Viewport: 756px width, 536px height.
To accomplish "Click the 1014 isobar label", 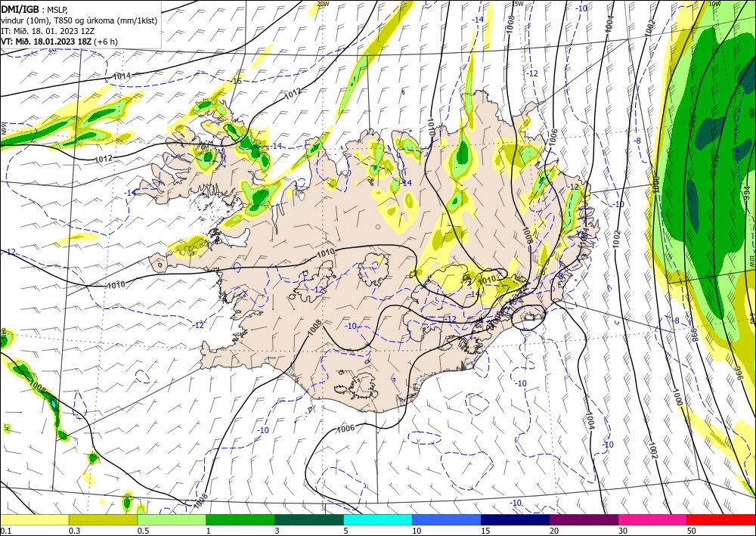I will click(121, 76).
